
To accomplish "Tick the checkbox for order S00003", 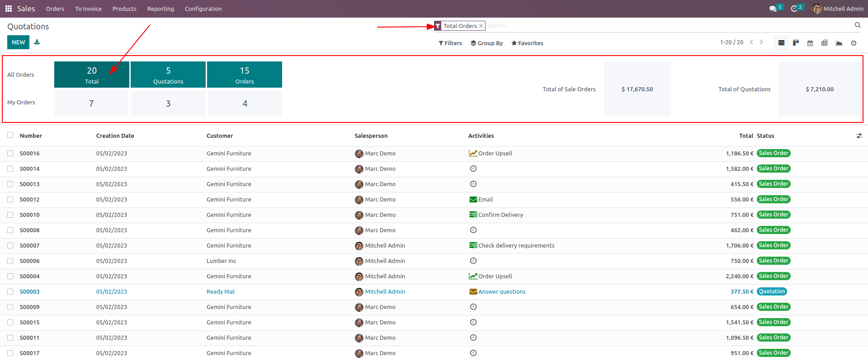I will (10, 291).
